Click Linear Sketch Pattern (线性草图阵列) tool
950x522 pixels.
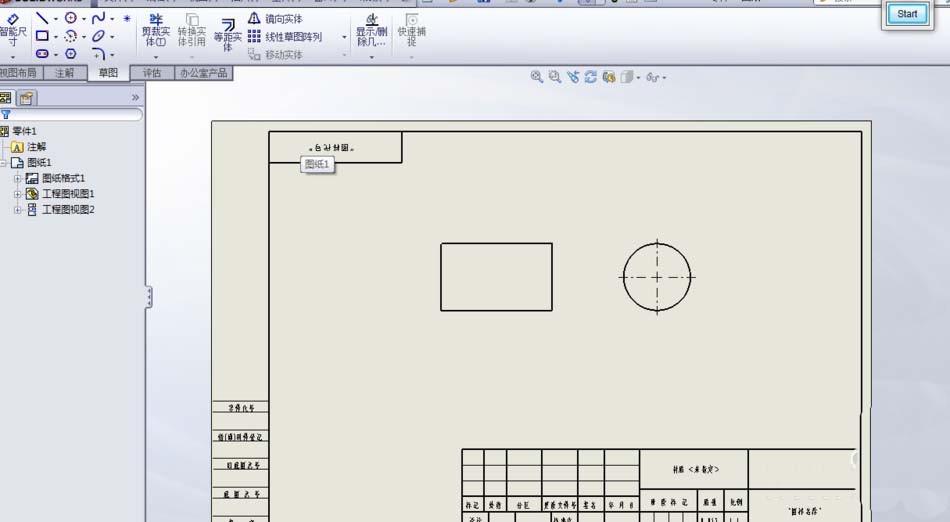(285, 37)
